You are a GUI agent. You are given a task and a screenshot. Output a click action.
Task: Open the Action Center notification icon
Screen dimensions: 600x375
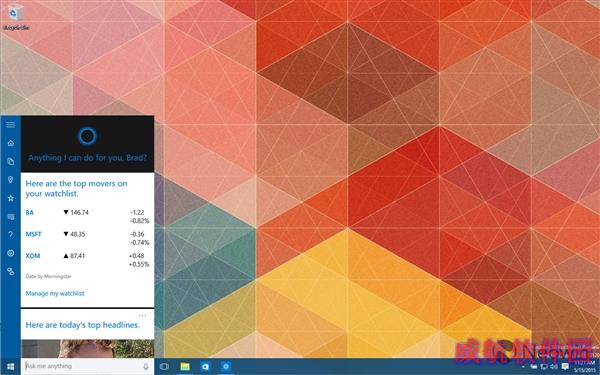click(565, 367)
